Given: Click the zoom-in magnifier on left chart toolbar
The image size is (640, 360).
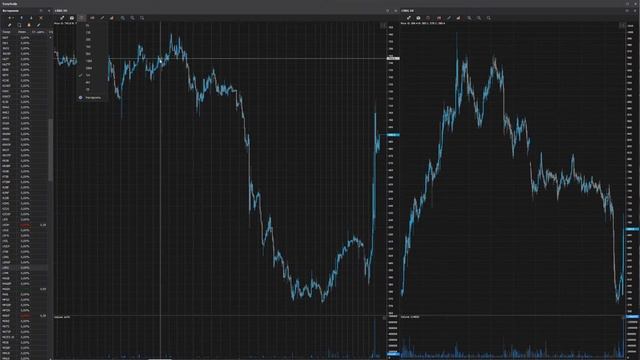Looking at the screenshot, I should pos(122,18).
